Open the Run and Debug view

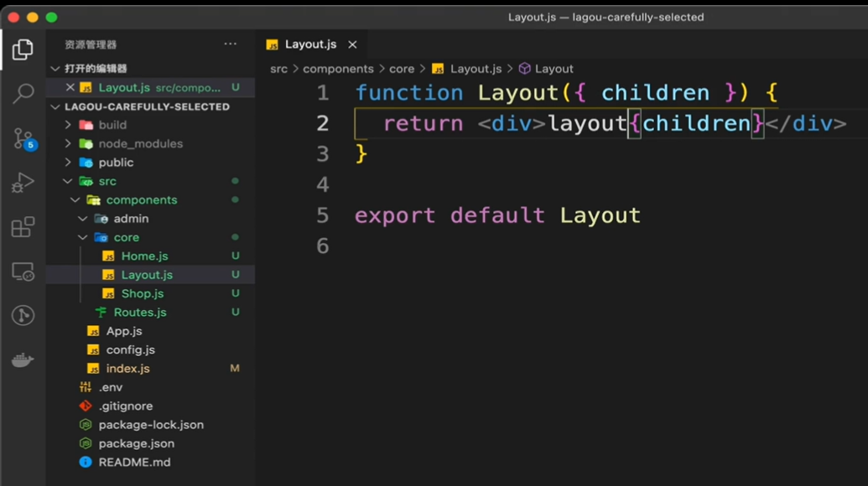tap(23, 183)
